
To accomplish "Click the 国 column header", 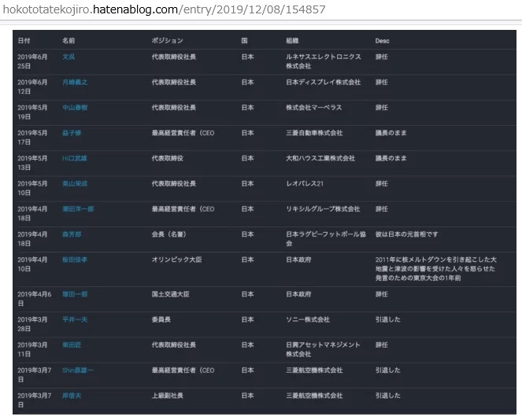I will click(244, 41).
